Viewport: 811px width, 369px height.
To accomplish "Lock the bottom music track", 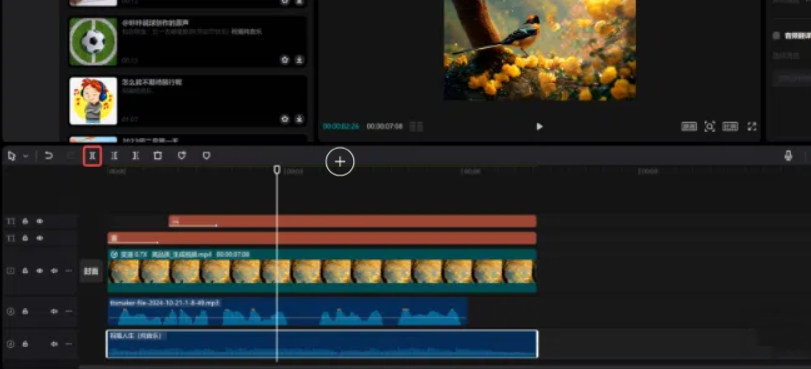I will pyautogui.click(x=25, y=344).
